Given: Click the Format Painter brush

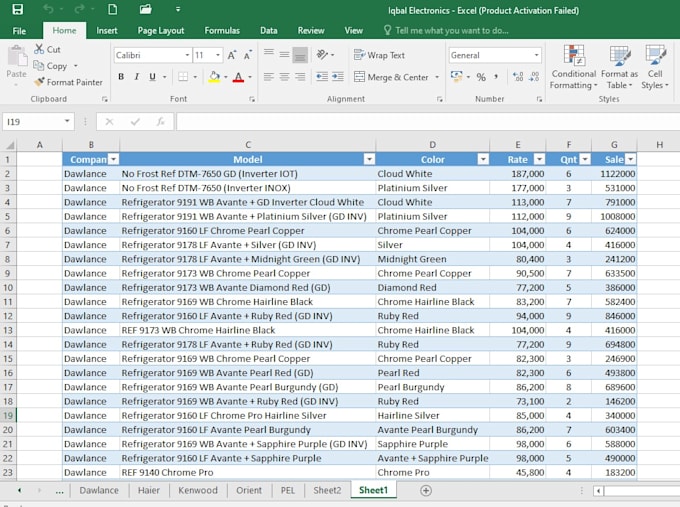Looking at the screenshot, I should click(x=39, y=82).
